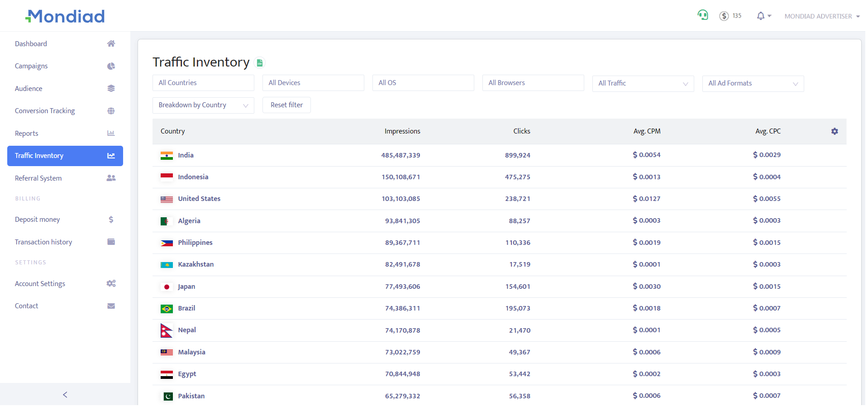Expand Breakdown by Country selector
Image resolution: width=868 pixels, height=411 pixels.
click(203, 105)
